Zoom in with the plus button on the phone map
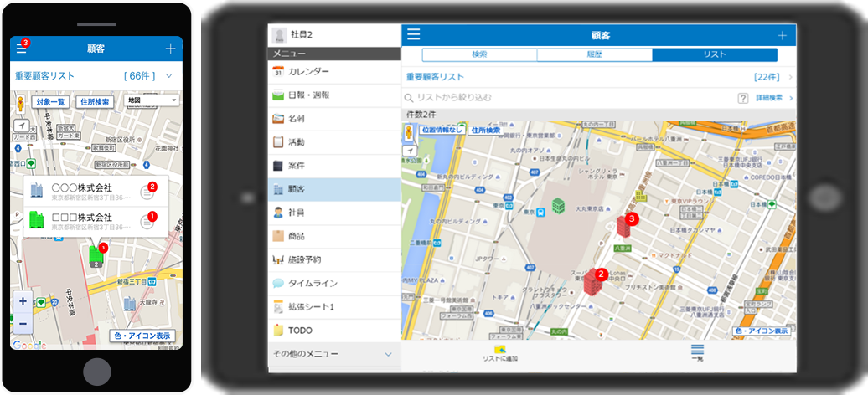868x395 pixels. 23,301
